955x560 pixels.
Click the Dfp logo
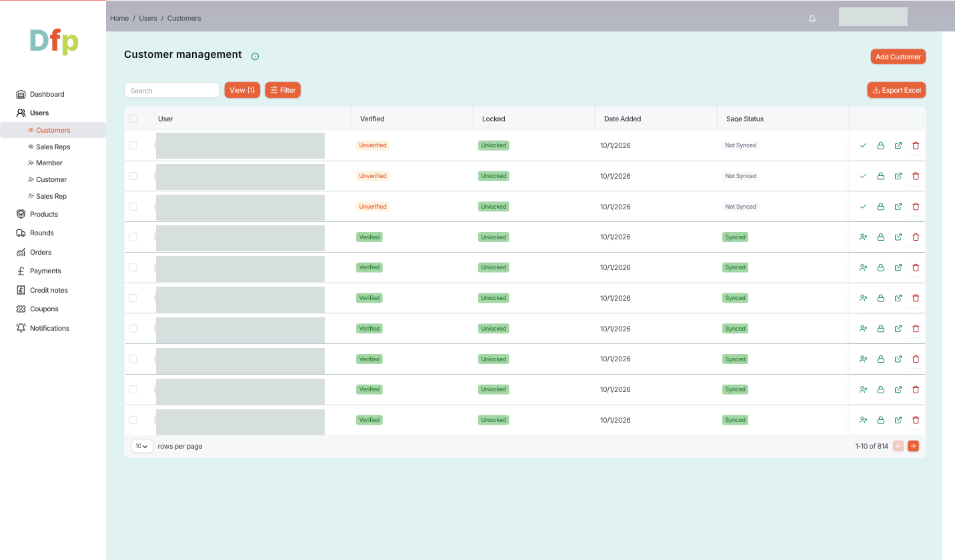[54, 41]
